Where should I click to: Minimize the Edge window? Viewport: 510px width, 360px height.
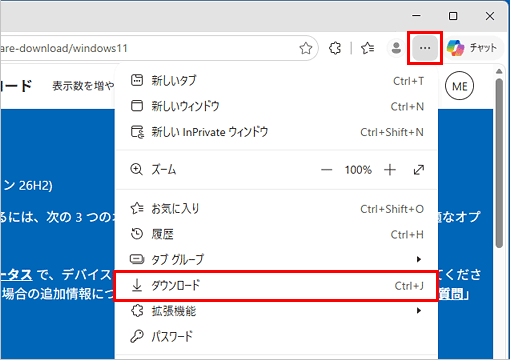click(416, 16)
